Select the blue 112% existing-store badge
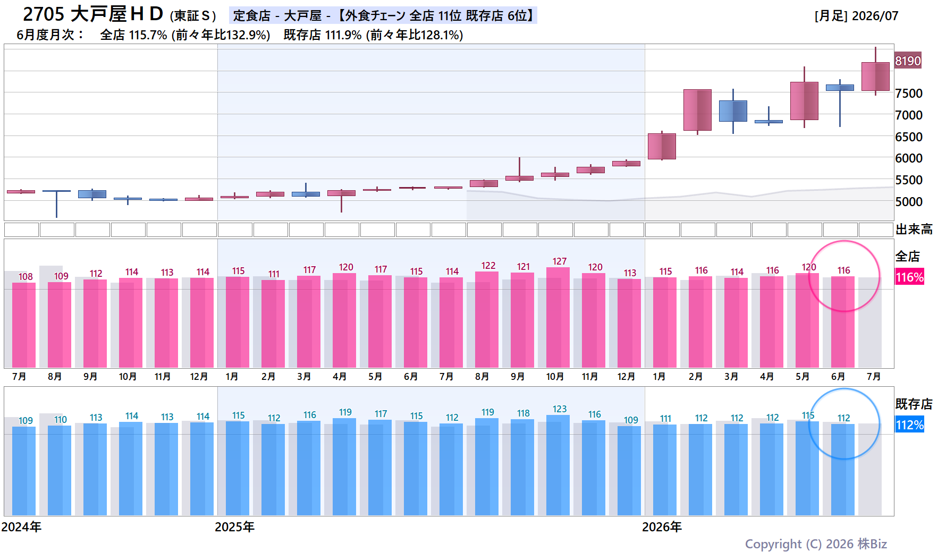 coord(909,425)
